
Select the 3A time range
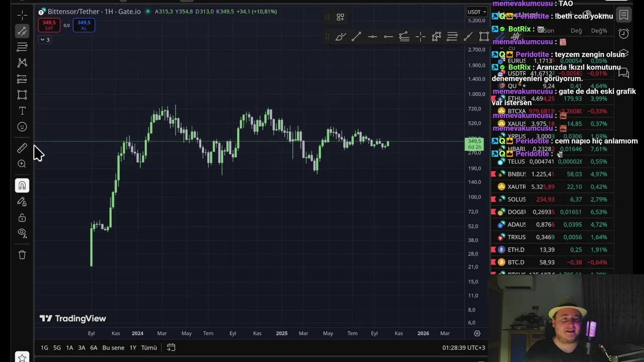82,347
